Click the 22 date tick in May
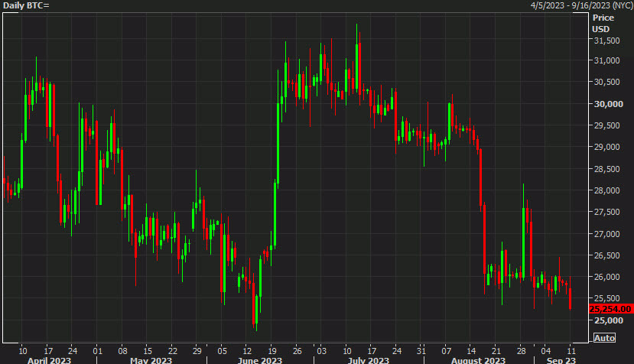 click(173, 351)
